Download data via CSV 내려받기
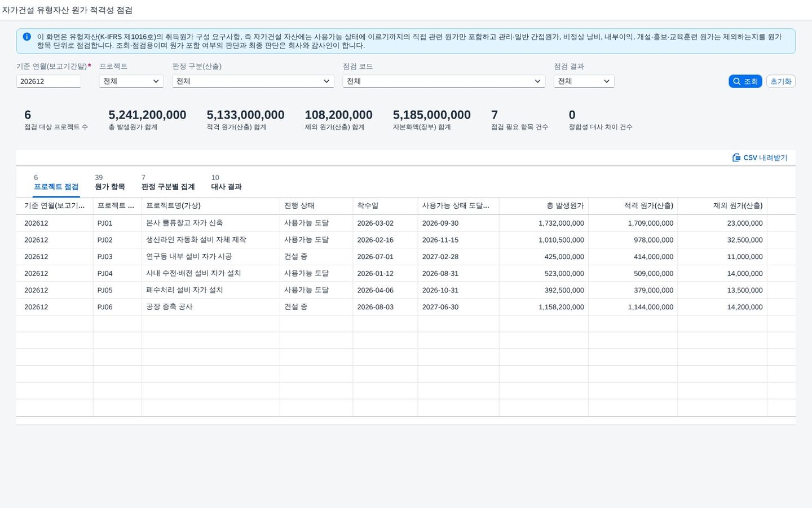This screenshot has width=812, height=508. pos(760,157)
